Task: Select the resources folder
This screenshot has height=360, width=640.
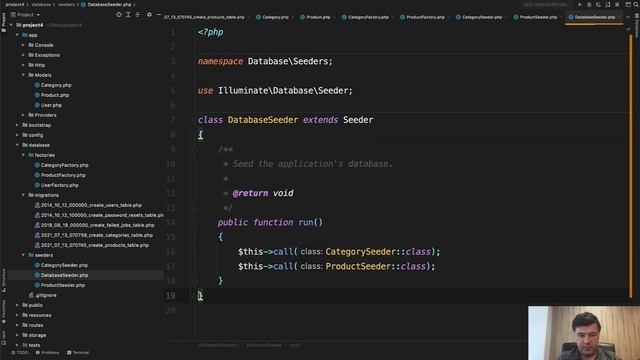Action: pyautogui.click(x=40, y=315)
